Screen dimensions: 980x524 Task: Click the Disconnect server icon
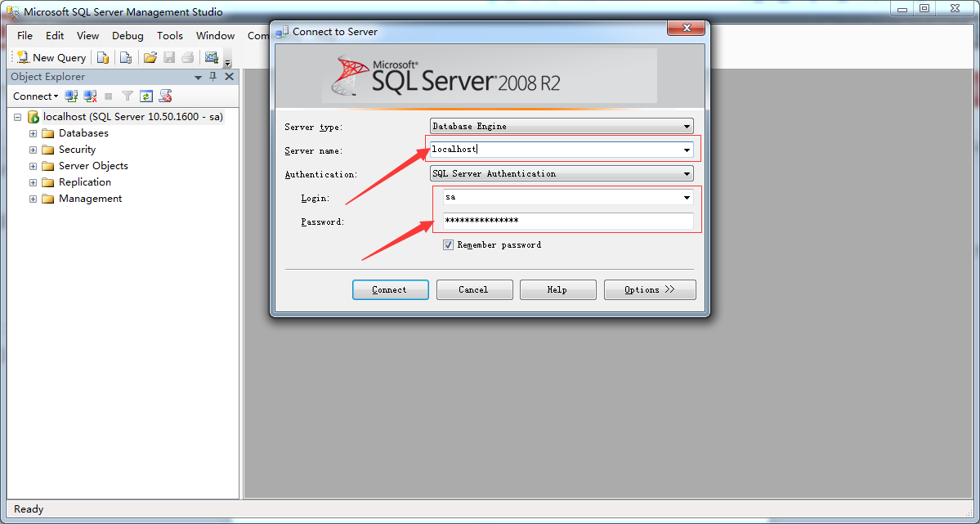pyautogui.click(x=90, y=96)
